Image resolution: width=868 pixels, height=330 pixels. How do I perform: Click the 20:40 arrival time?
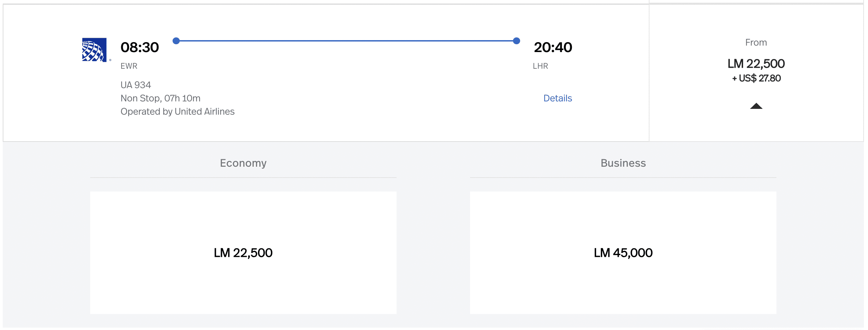(x=552, y=47)
